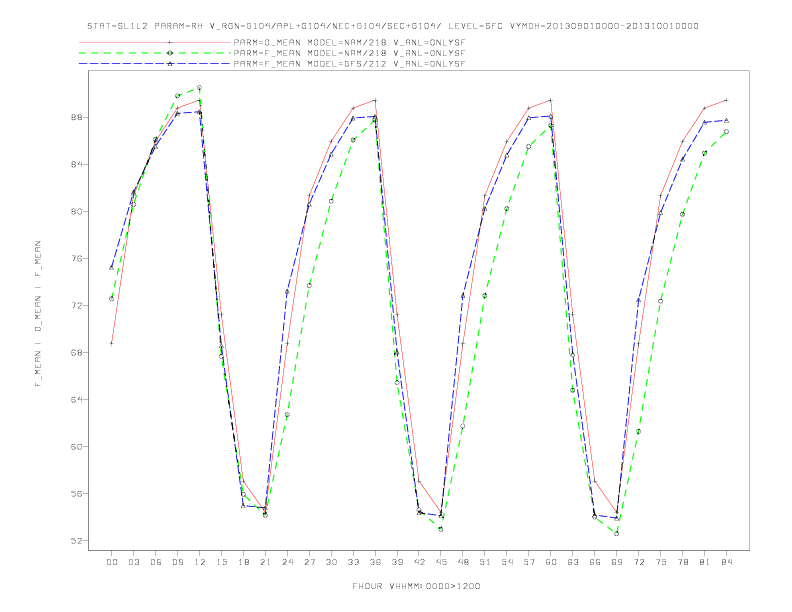Click x-axis forecast hour label 51
The width and height of the screenshot is (792, 612).
coord(485,562)
